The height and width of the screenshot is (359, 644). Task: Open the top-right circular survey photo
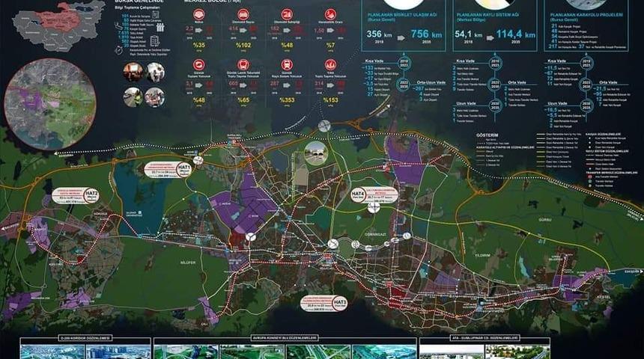[x=155, y=73]
